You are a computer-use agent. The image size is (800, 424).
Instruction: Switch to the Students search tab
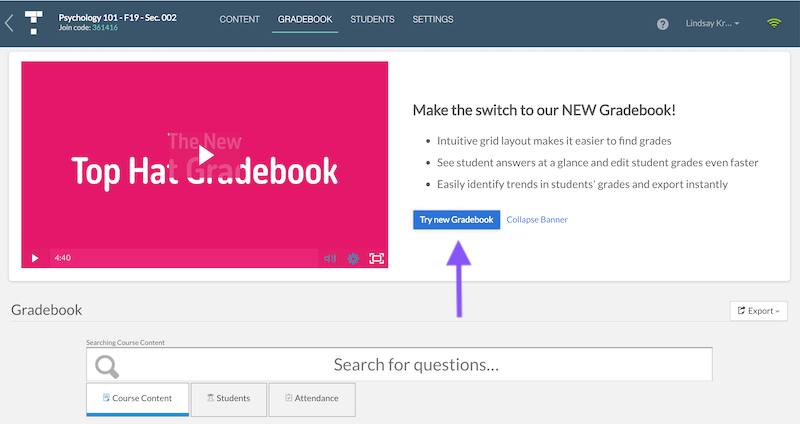pyautogui.click(x=229, y=399)
